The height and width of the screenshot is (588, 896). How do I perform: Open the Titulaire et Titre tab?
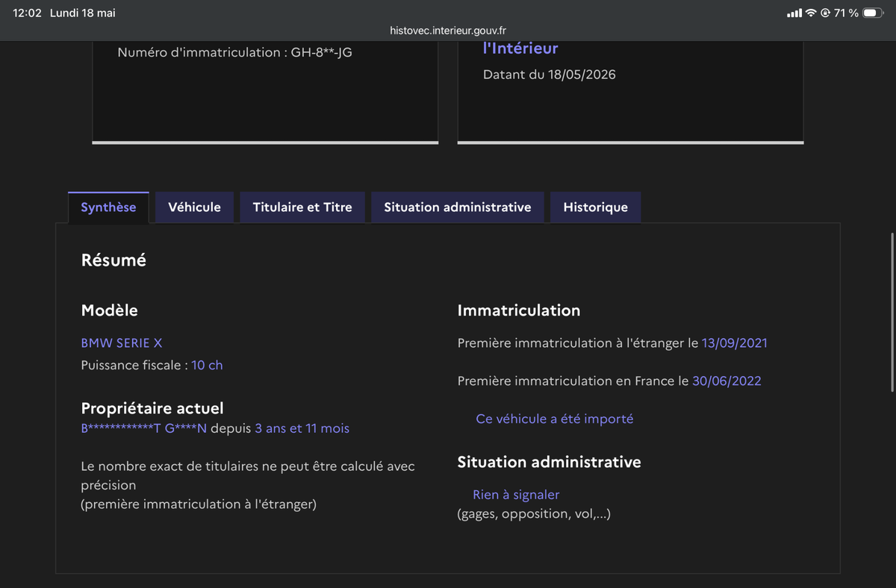(302, 207)
